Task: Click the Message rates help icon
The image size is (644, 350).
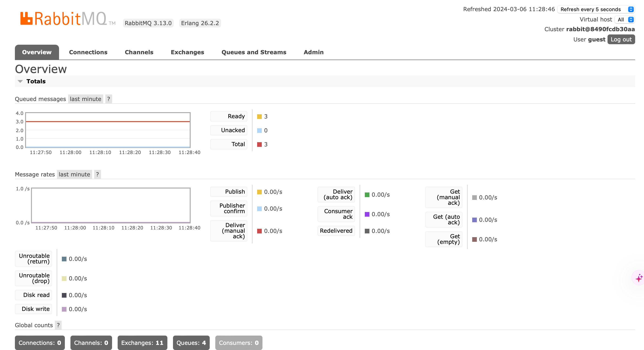Action: pyautogui.click(x=97, y=174)
